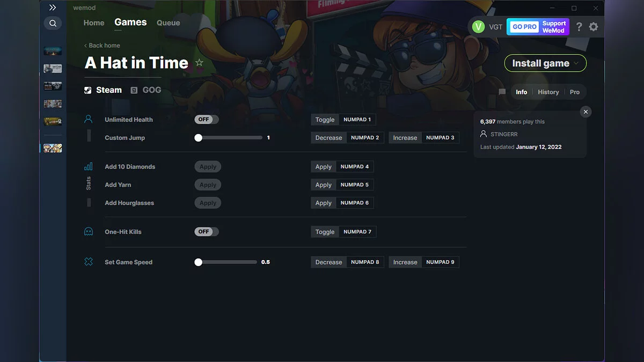Screen dimensions: 644x362
Task: Open help with the question mark icon
Action: [x=579, y=26]
